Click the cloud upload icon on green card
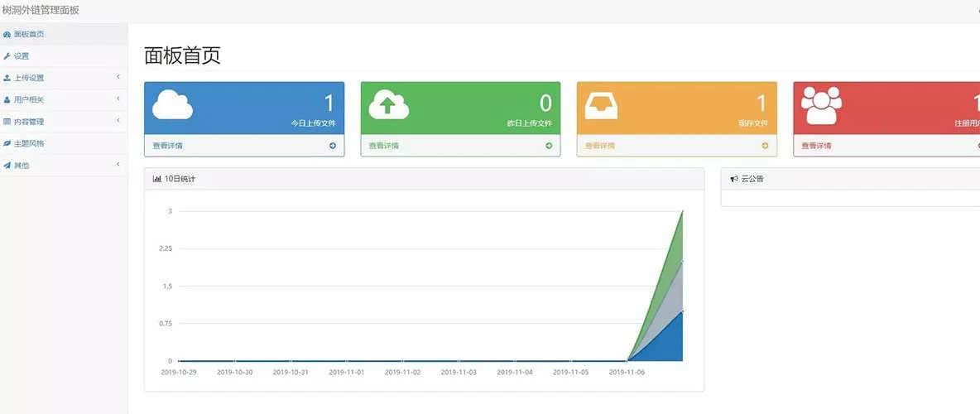The image size is (980, 414). (388, 105)
